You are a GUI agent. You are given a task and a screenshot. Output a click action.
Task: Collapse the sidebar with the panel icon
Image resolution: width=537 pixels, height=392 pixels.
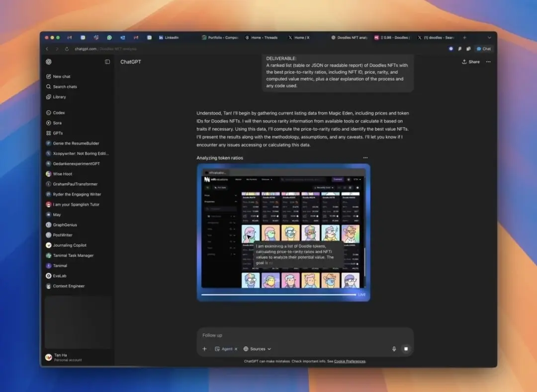point(107,62)
